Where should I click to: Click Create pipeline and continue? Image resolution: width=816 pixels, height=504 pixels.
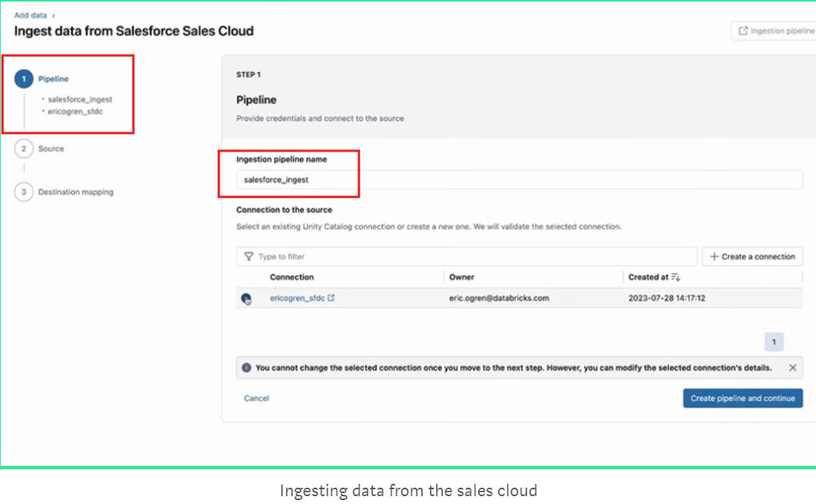742,397
